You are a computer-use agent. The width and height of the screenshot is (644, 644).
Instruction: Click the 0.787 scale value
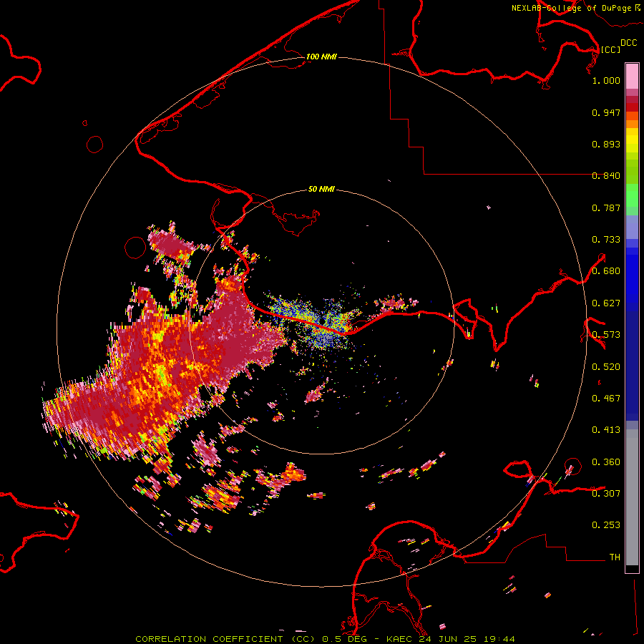[x=606, y=208]
